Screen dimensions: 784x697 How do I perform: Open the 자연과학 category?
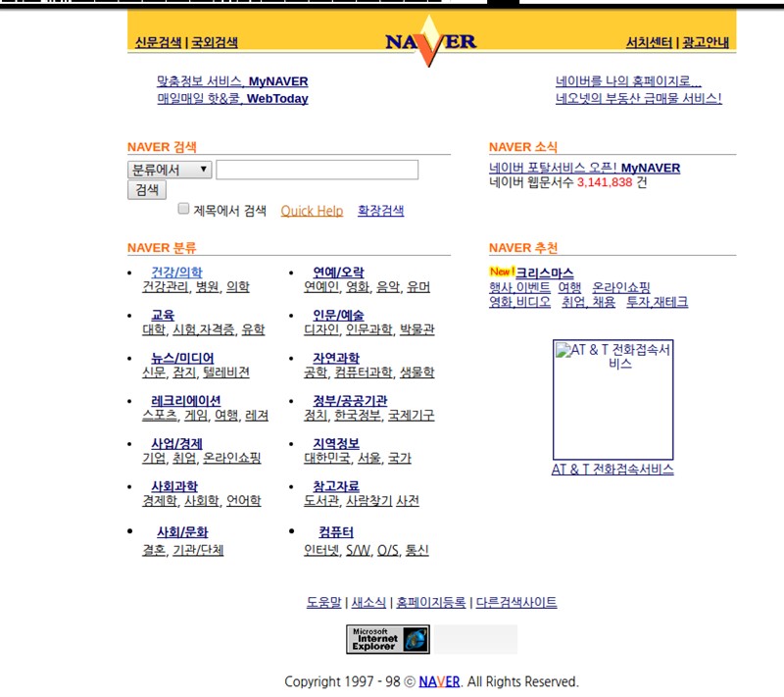click(336, 358)
